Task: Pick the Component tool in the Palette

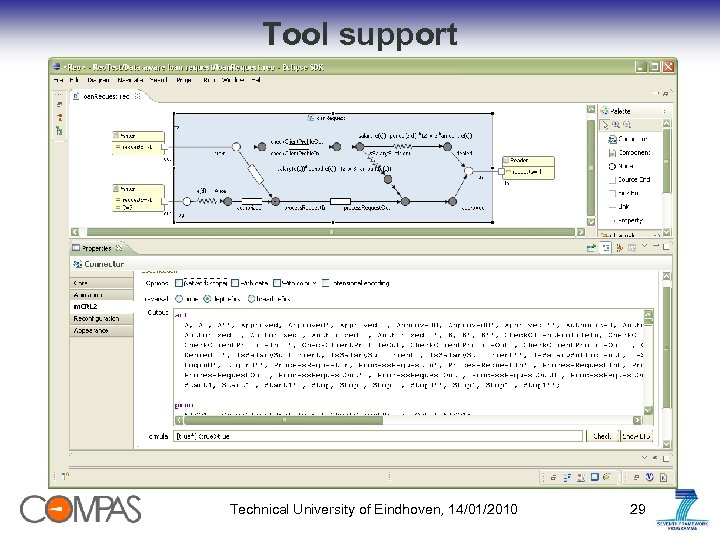Action: 629,152
